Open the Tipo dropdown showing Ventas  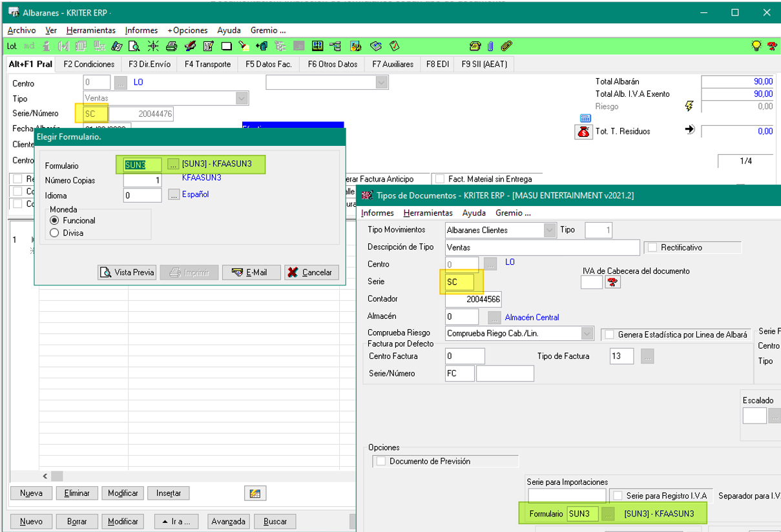coord(242,99)
